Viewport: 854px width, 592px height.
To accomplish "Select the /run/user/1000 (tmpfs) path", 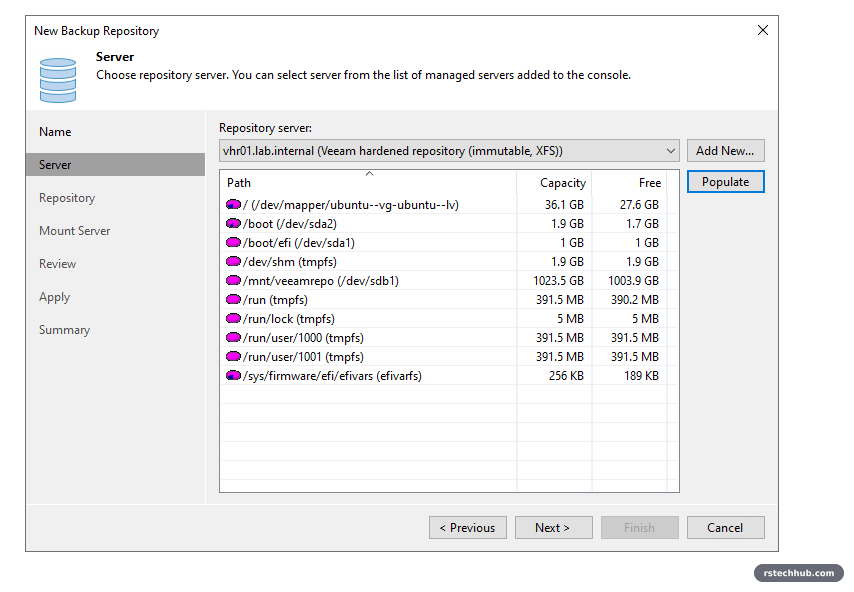I will pos(303,338).
